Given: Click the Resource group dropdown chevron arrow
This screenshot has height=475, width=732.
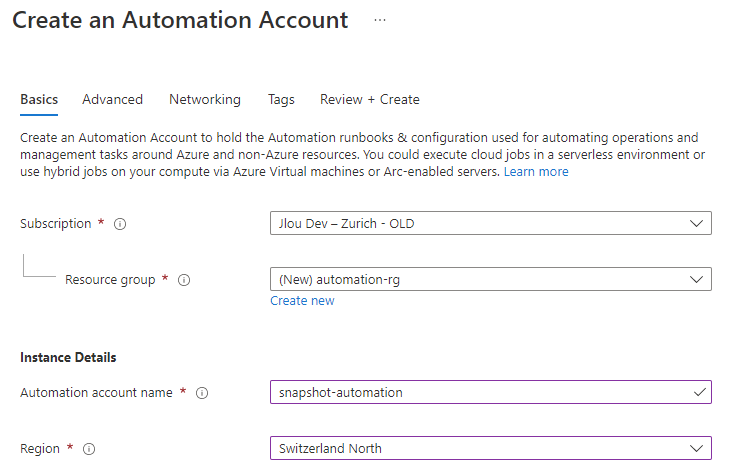Looking at the screenshot, I should tap(696, 279).
